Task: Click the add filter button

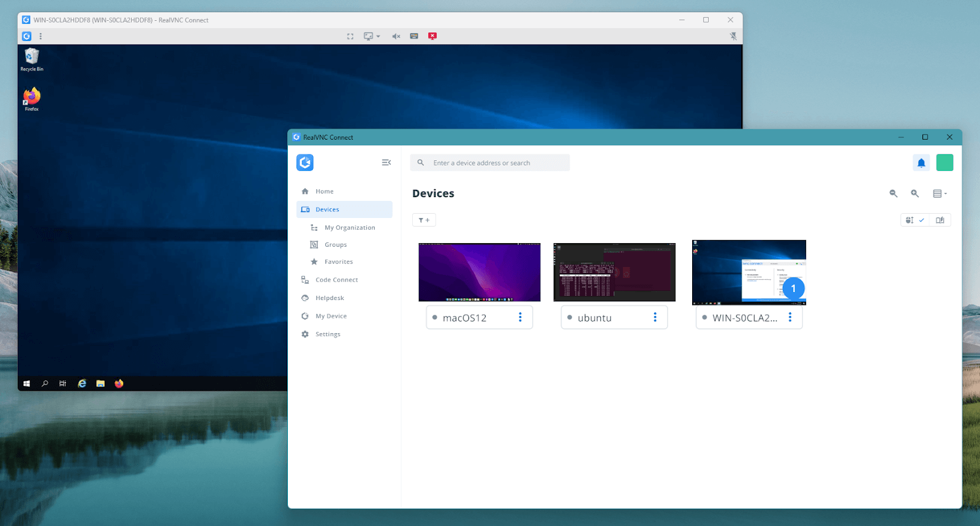Action: [x=424, y=220]
